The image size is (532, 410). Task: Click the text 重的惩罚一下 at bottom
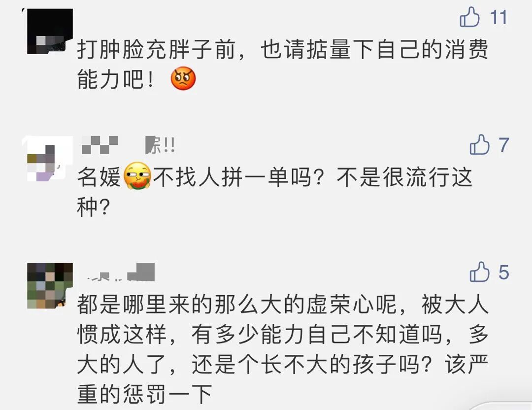[x=145, y=394]
